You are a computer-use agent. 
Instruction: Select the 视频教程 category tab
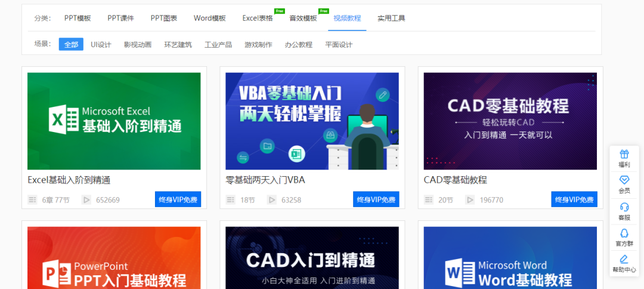pos(347,18)
